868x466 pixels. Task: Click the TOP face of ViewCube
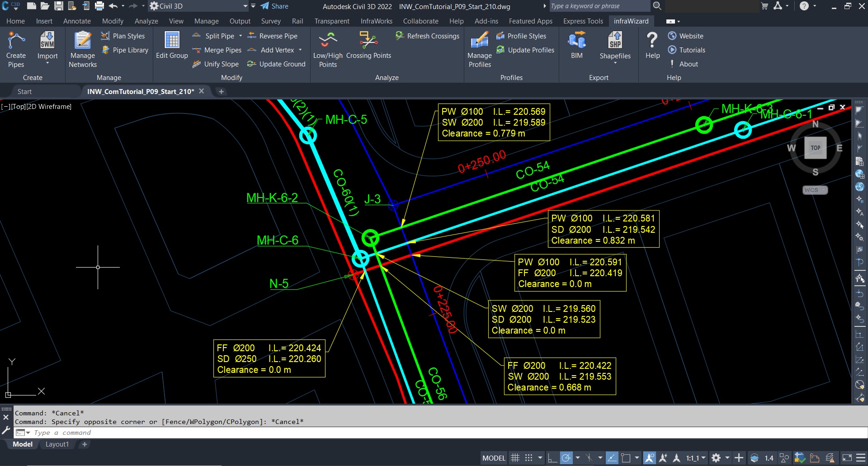click(x=815, y=148)
